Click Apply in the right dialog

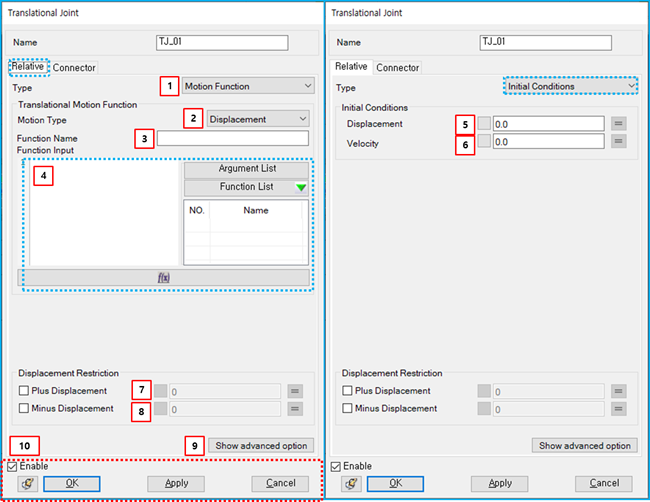[x=500, y=483]
